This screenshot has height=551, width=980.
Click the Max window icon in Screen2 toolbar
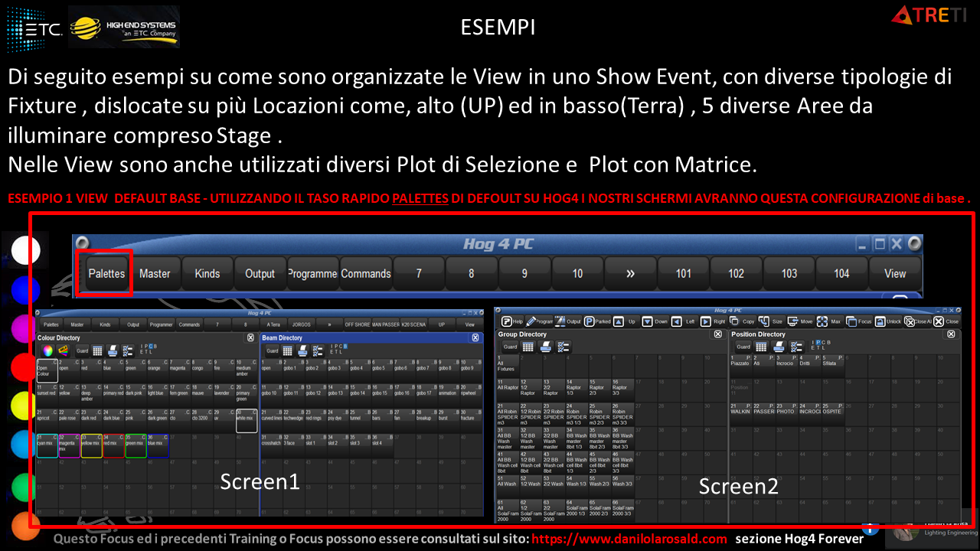(822, 321)
